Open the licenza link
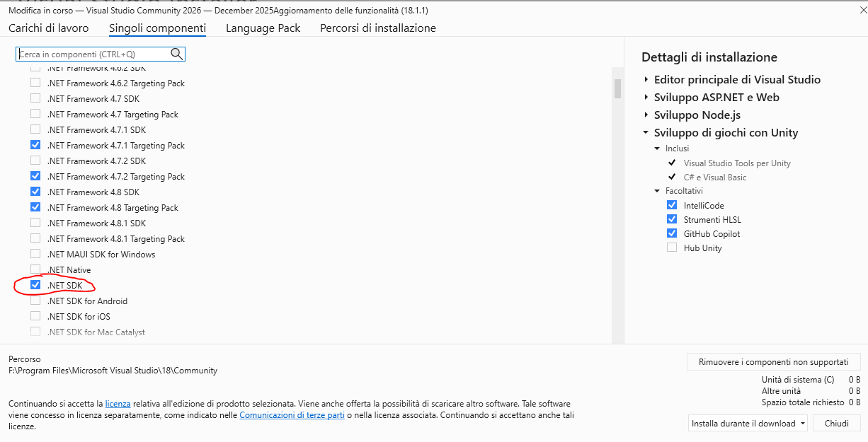Screen dimensions: 868x442 pos(118,403)
